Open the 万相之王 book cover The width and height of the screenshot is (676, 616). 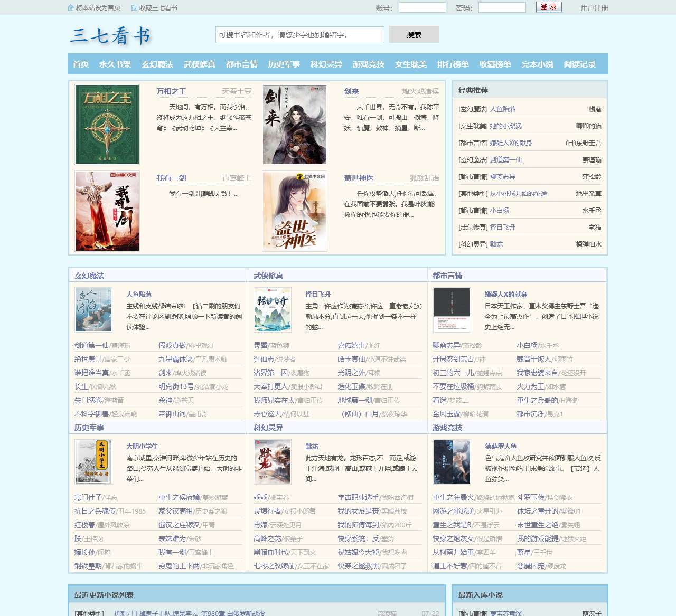coord(107,125)
